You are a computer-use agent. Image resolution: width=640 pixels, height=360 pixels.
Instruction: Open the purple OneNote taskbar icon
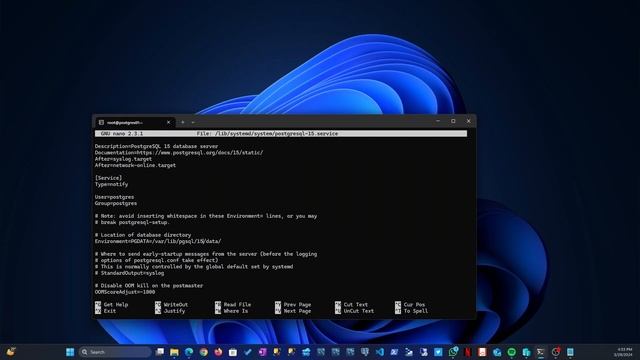[262, 352]
